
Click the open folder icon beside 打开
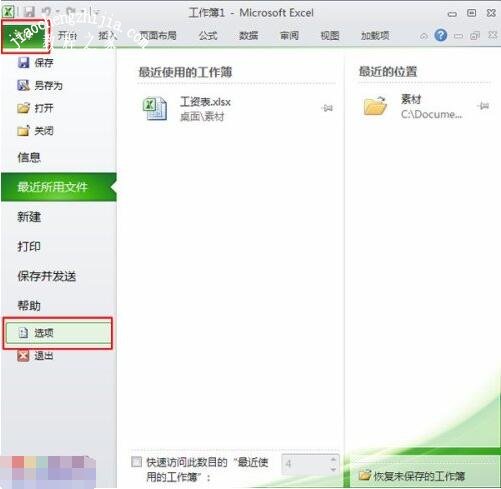click(23, 108)
